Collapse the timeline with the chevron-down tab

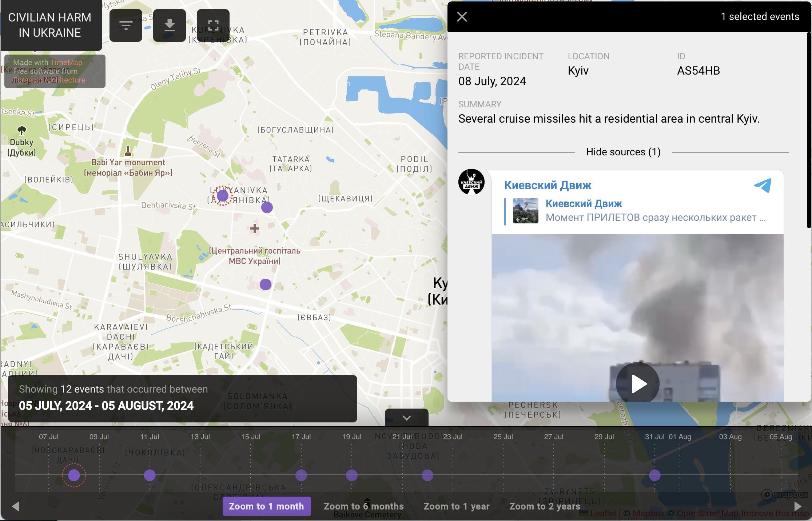[x=406, y=418]
